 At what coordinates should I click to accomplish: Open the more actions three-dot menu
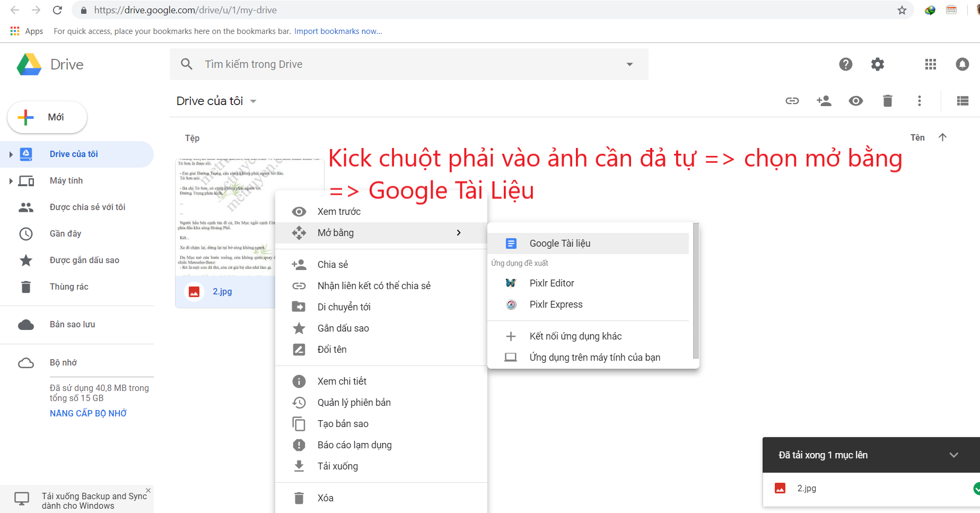pyautogui.click(x=919, y=101)
